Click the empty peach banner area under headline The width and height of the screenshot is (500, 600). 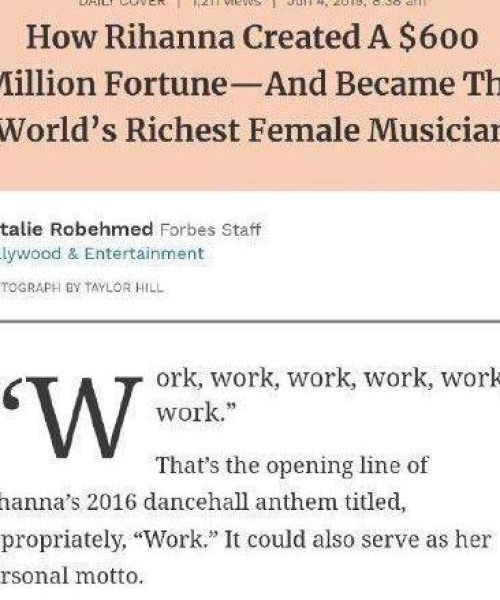tap(250, 168)
